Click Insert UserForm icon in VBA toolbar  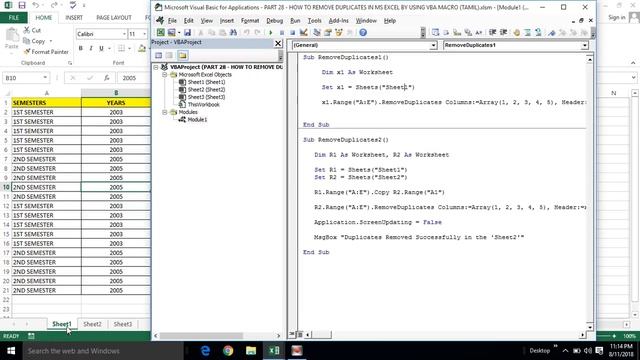(171, 33)
